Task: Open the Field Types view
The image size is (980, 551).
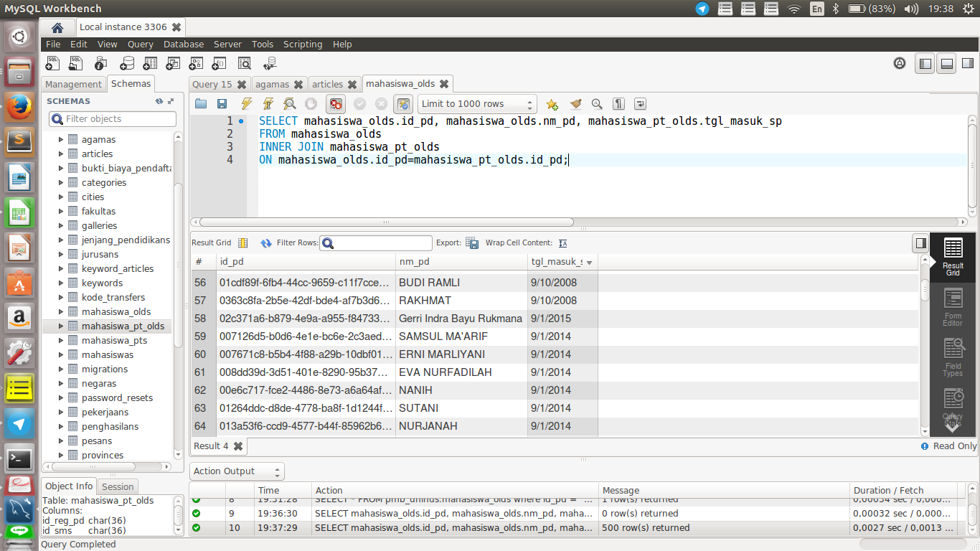Action: [x=953, y=359]
